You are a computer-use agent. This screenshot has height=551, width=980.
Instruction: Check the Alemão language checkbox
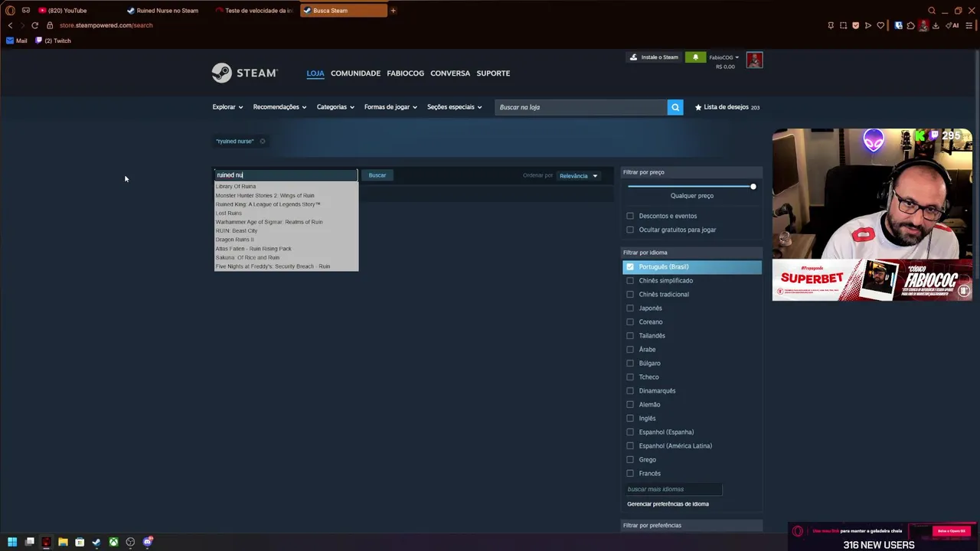click(x=630, y=404)
